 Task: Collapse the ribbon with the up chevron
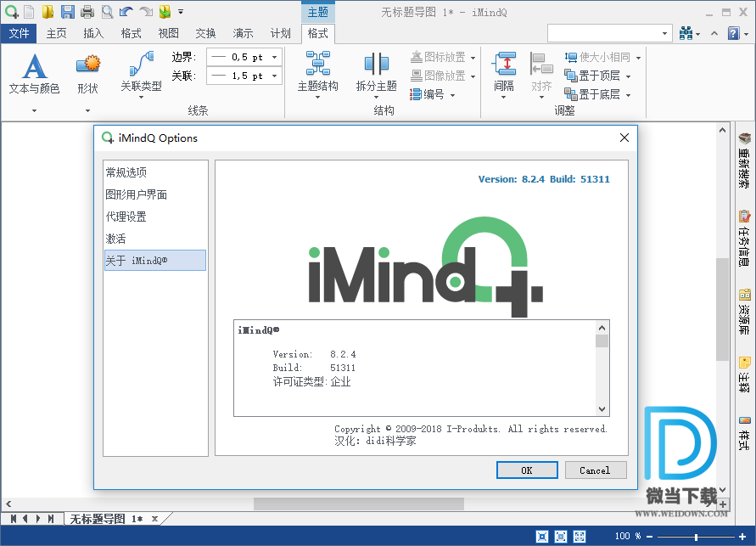[x=714, y=33]
